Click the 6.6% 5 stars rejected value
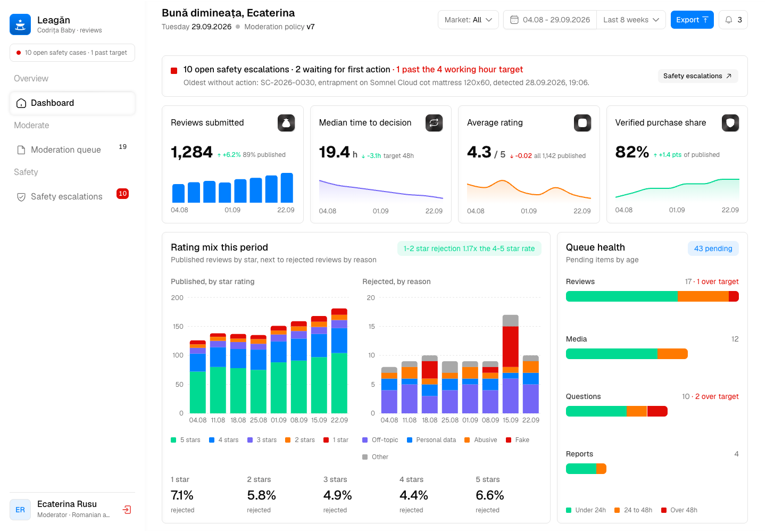 (x=490, y=495)
